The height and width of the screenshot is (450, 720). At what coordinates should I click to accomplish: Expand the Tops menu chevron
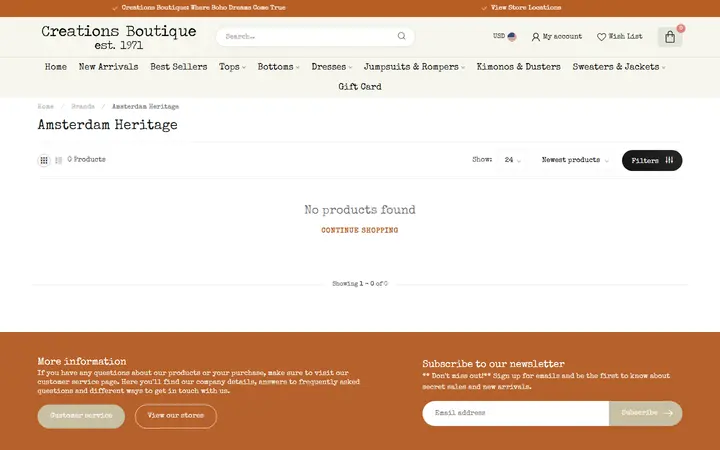[x=244, y=68]
